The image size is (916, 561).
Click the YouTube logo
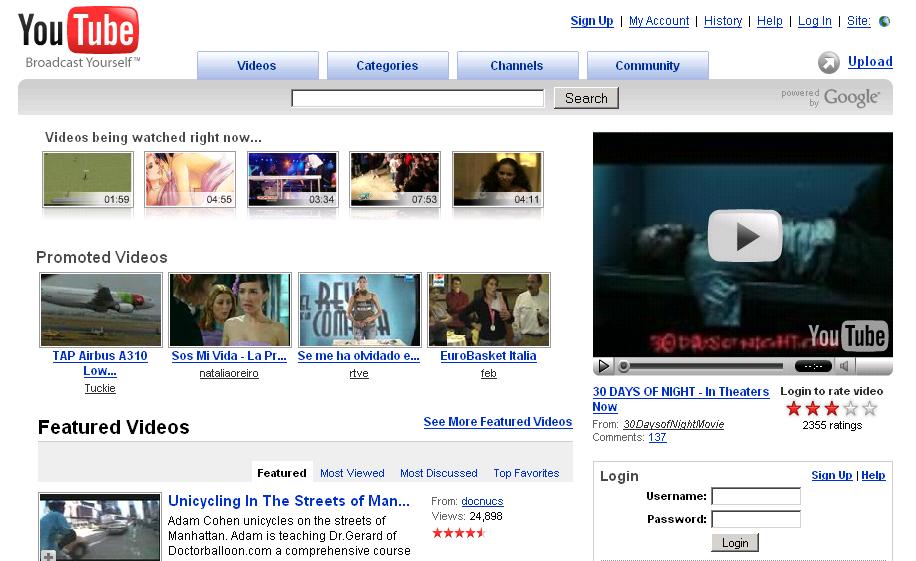pyautogui.click(x=78, y=36)
